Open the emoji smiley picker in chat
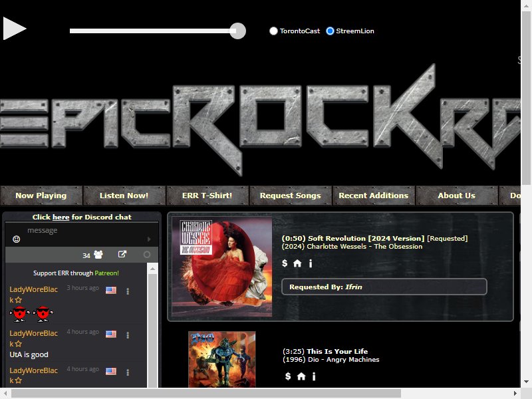Image resolution: width=532 pixels, height=399 pixels. click(x=16, y=239)
